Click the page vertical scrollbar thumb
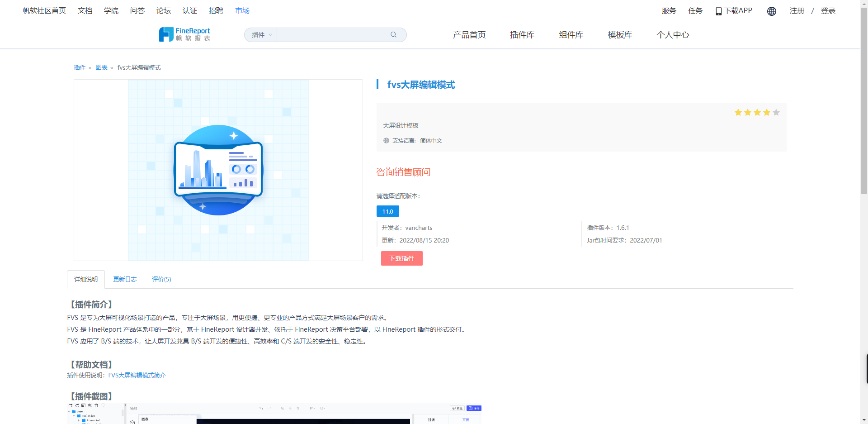This screenshot has width=868, height=424. [x=864, y=101]
